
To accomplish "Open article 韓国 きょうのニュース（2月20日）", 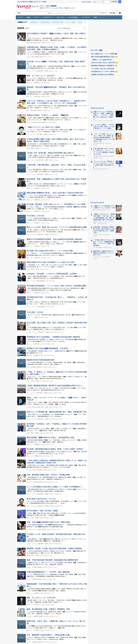I will 41,76.
